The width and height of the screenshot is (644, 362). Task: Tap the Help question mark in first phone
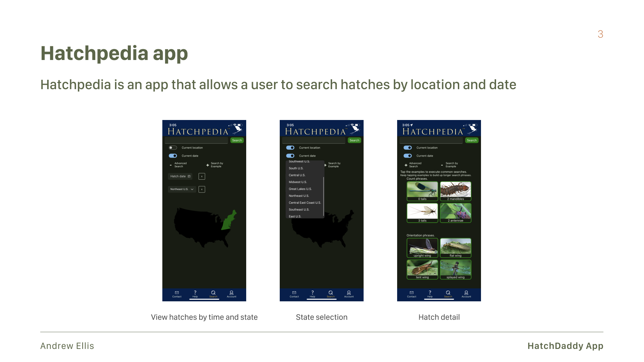point(195,294)
